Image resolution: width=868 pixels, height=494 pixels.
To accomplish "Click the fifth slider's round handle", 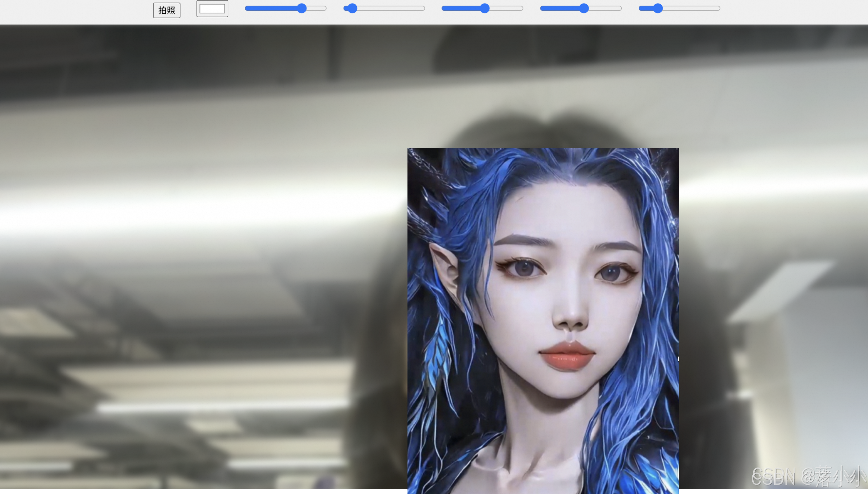I will point(658,8).
